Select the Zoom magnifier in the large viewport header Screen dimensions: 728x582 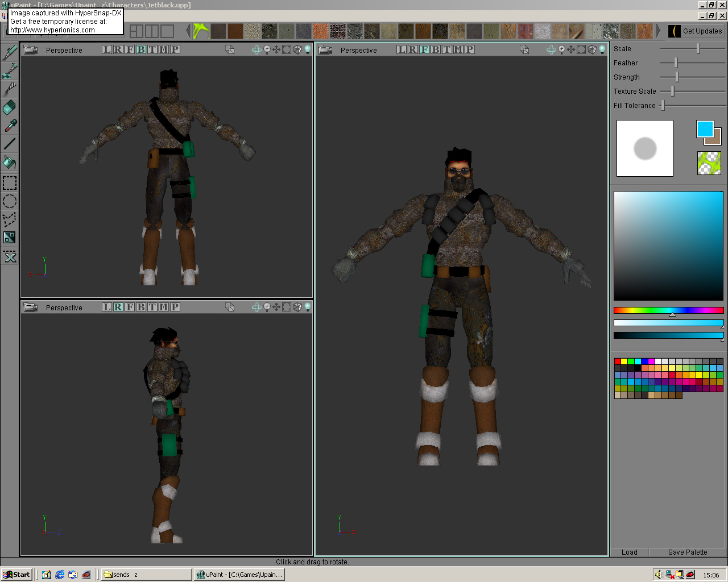(x=562, y=50)
